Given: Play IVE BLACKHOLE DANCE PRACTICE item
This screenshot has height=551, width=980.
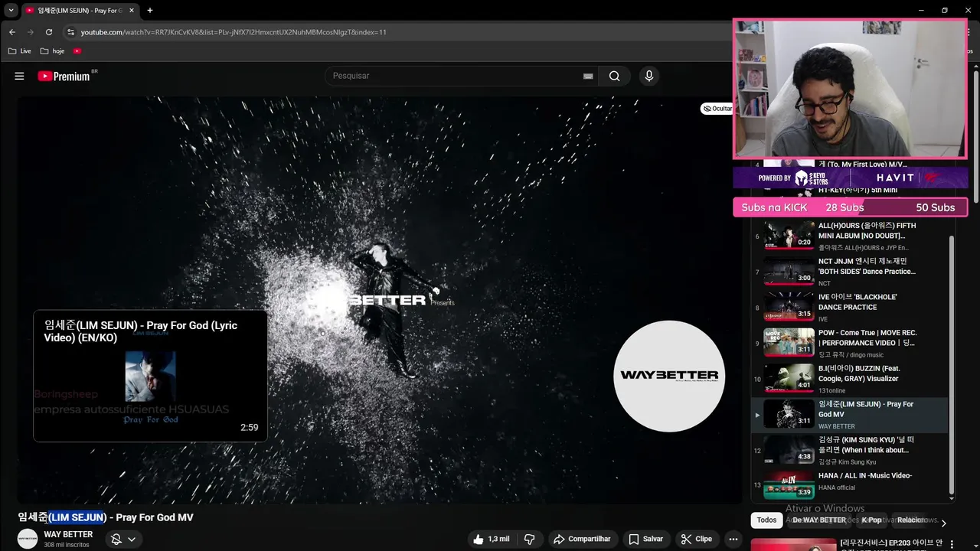Looking at the screenshot, I should [850, 308].
